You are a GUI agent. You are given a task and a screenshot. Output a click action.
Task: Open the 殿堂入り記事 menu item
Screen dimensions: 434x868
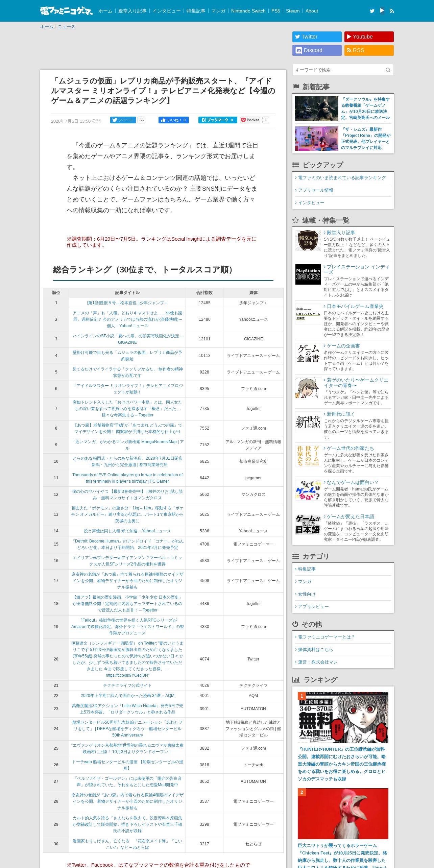[x=132, y=11]
